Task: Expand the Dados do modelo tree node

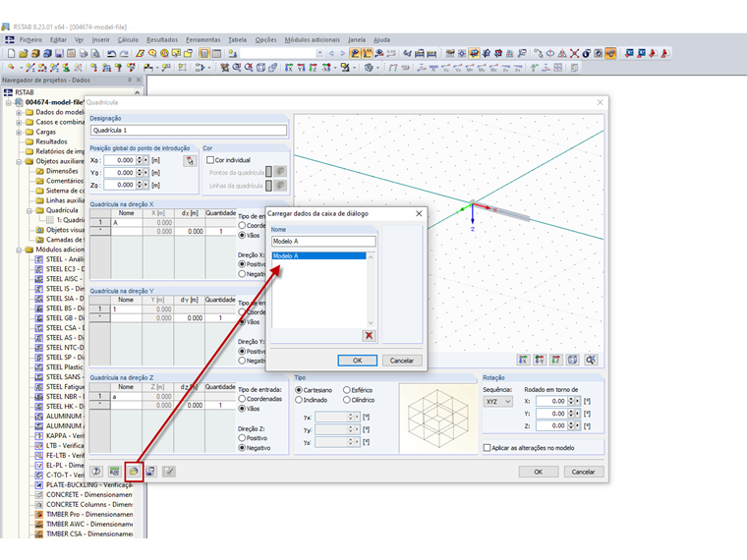Action: coord(19,112)
